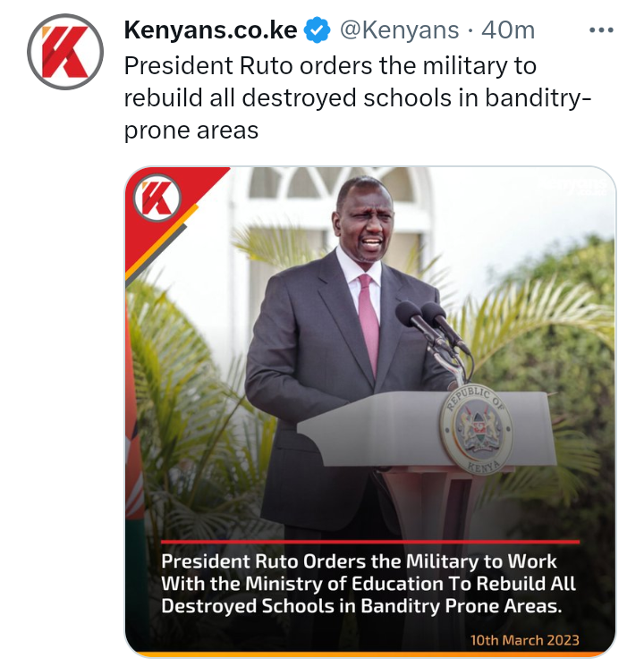Click the 10th March 2023 date label
The height and width of the screenshot is (666, 644).
tap(524, 640)
